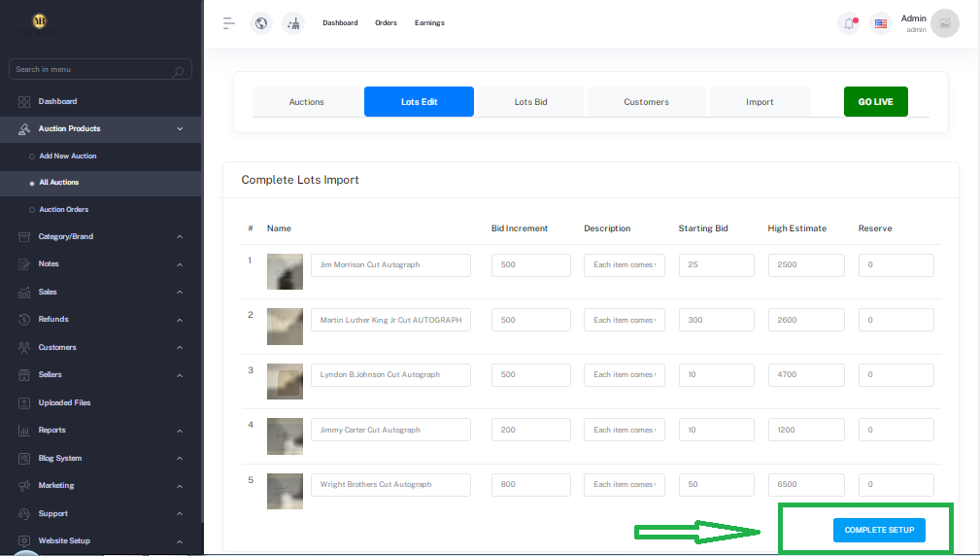Open Add New Auction link
This screenshot has height=556, width=980.
(67, 156)
